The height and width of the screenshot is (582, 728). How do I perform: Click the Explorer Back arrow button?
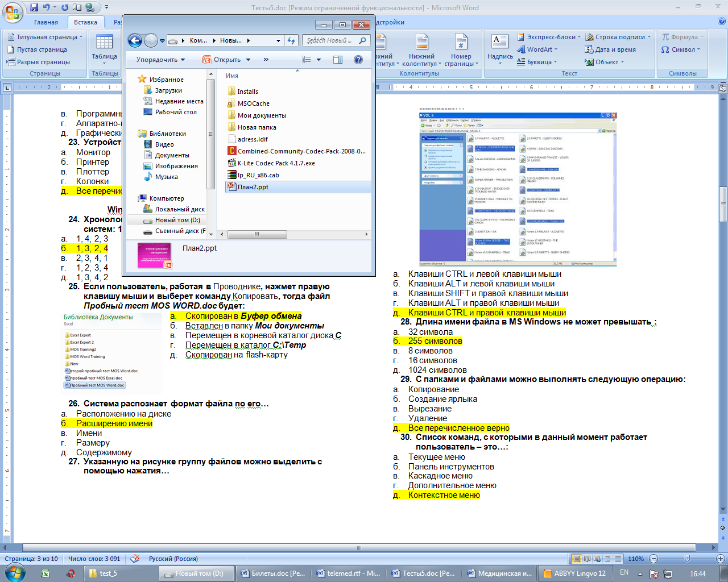(135, 40)
